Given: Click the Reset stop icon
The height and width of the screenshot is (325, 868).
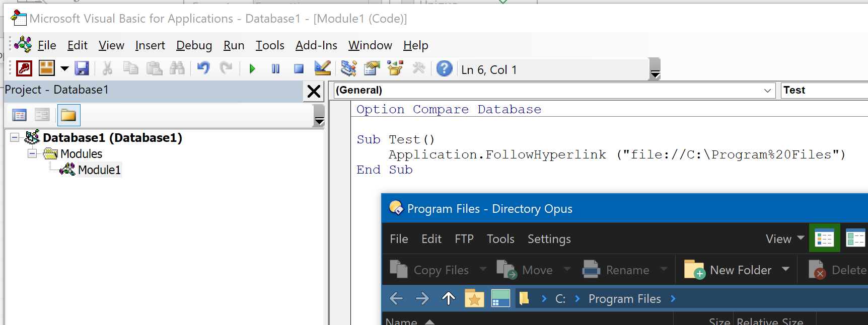Looking at the screenshot, I should click(x=299, y=68).
